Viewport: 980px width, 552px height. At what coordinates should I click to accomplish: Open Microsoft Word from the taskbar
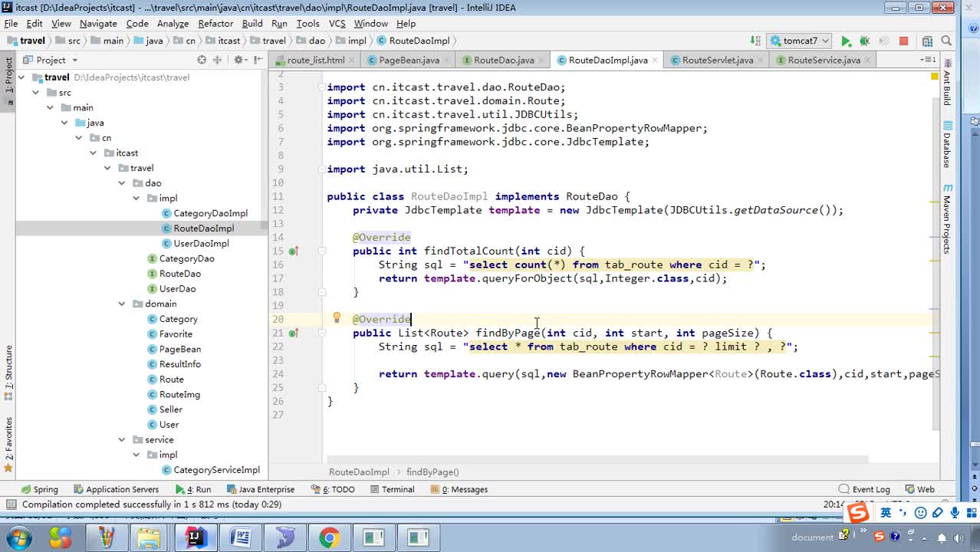[x=240, y=537]
